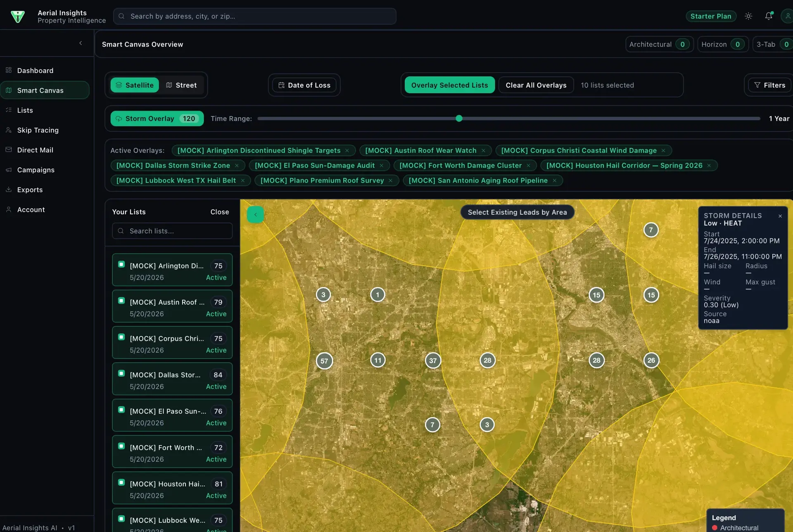Click the Arlington list count 75
Screen dimensions: 793x532
(x=218, y=266)
